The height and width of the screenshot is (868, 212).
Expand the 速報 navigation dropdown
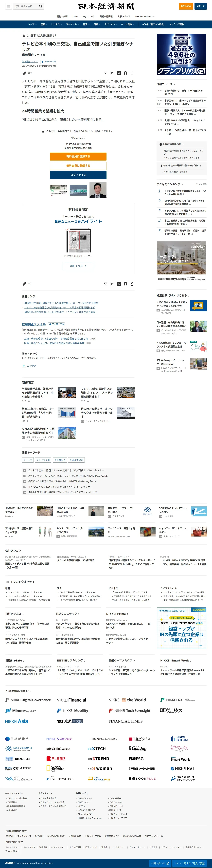[x=44, y=24]
